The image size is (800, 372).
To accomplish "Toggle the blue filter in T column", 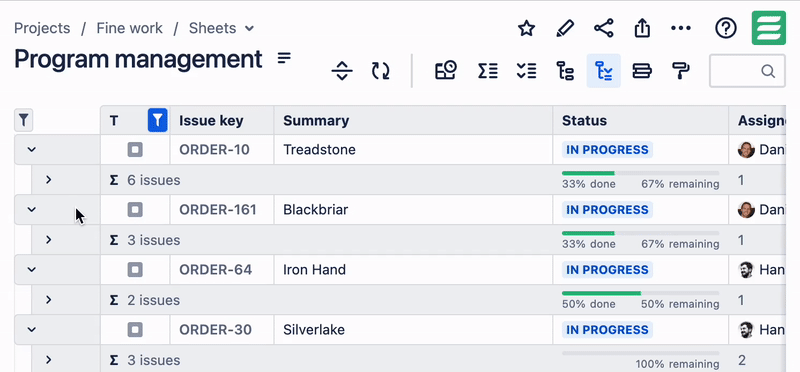I will tap(158, 120).
